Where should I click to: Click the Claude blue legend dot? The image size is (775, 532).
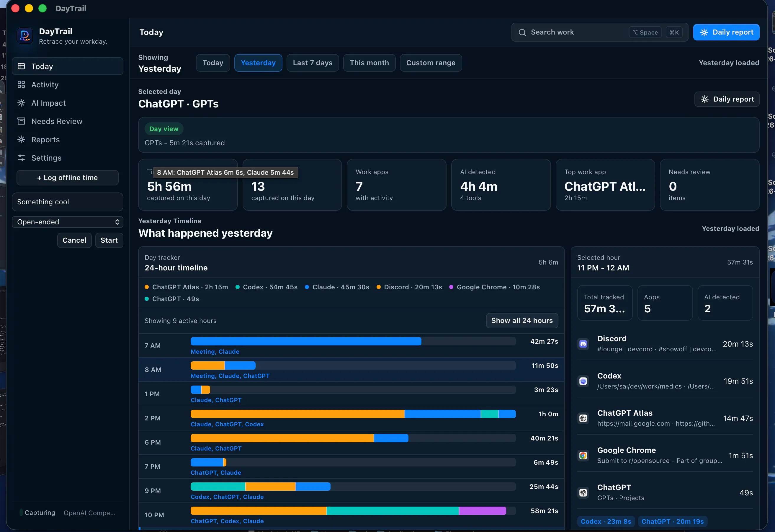pyautogui.click(x=307, y=287)
